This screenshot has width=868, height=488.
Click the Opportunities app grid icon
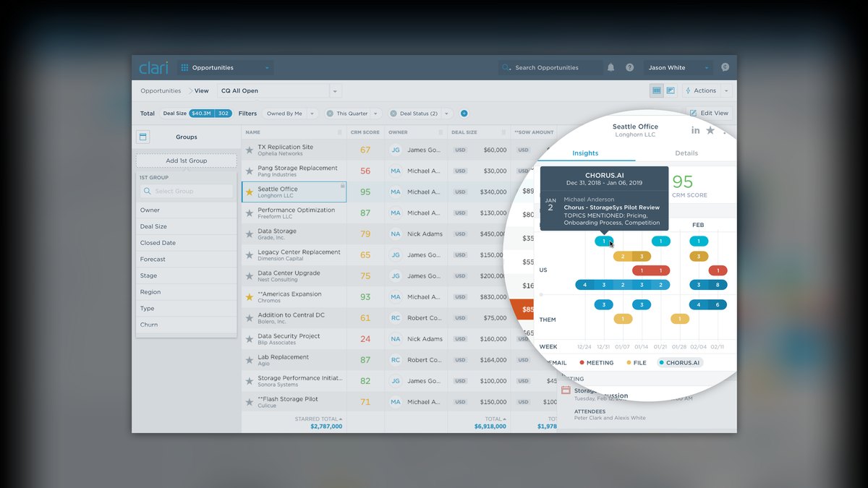tap(184, 67)
